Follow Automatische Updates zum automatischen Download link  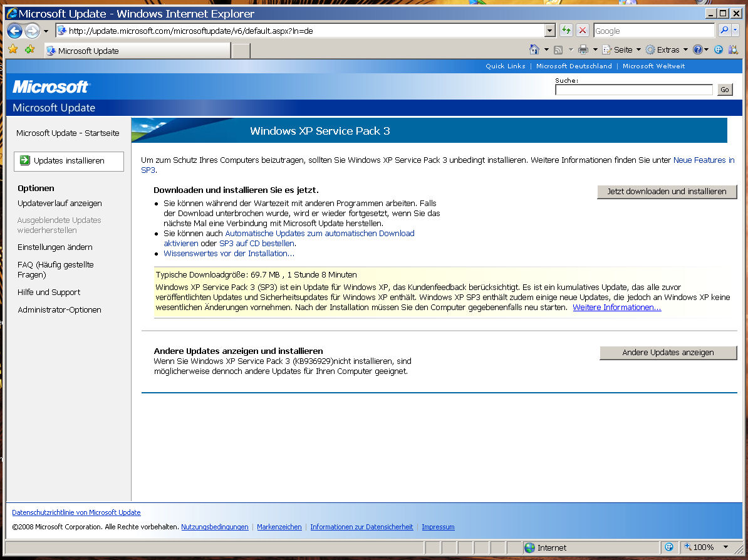coord(319,233)
